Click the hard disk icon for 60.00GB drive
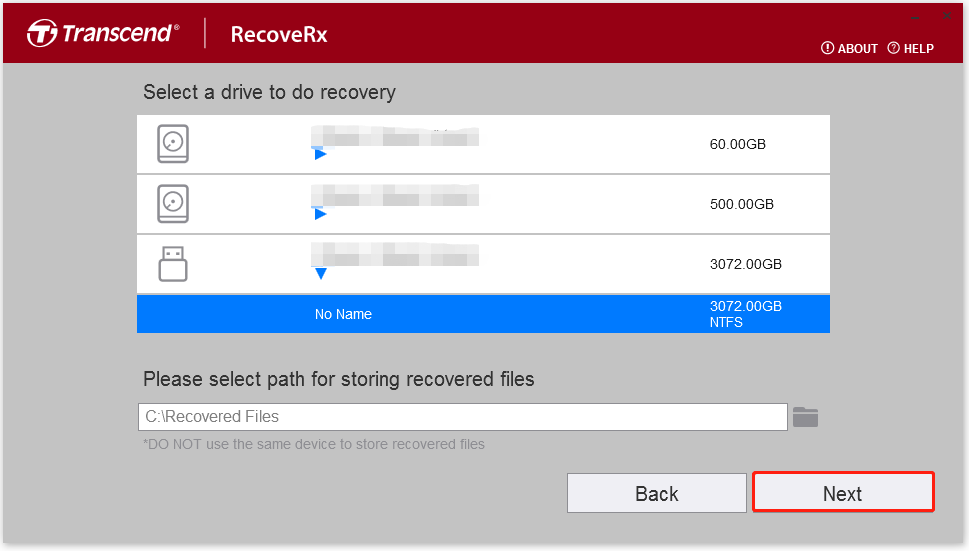 click(x=173, y=143)
